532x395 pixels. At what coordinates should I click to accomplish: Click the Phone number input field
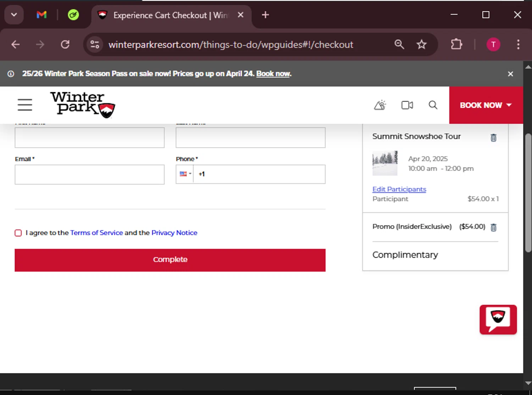pyautogui.click(x=259, y=174)
